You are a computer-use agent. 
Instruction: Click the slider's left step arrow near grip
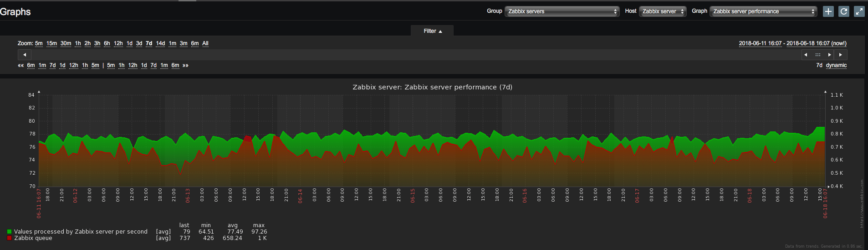[806, 55]
